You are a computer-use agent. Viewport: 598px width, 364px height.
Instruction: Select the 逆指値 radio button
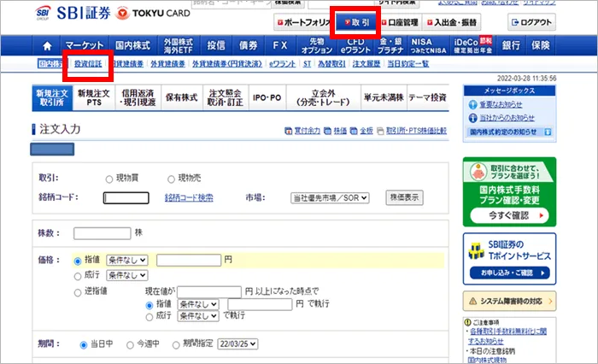pyautogui.click(x=78, y=292)
